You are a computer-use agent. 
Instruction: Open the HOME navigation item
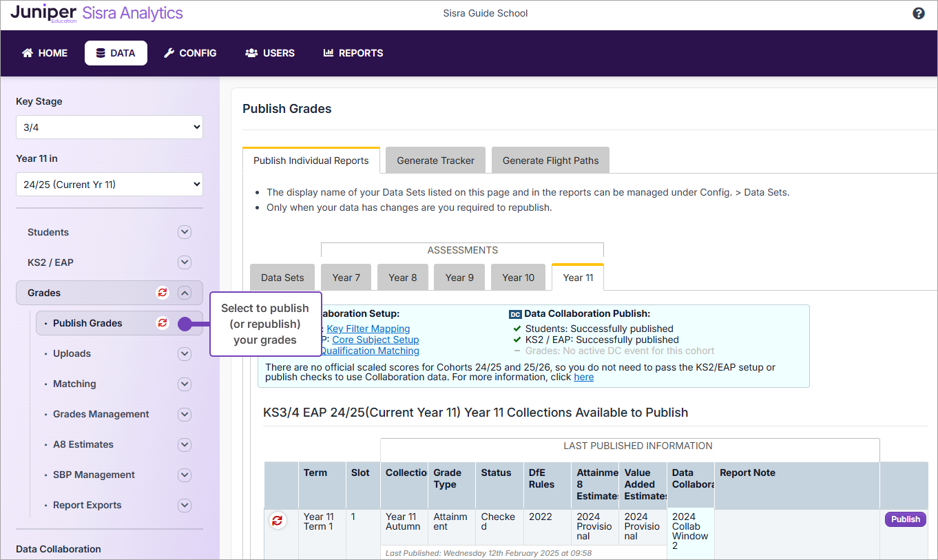[45, 53]
